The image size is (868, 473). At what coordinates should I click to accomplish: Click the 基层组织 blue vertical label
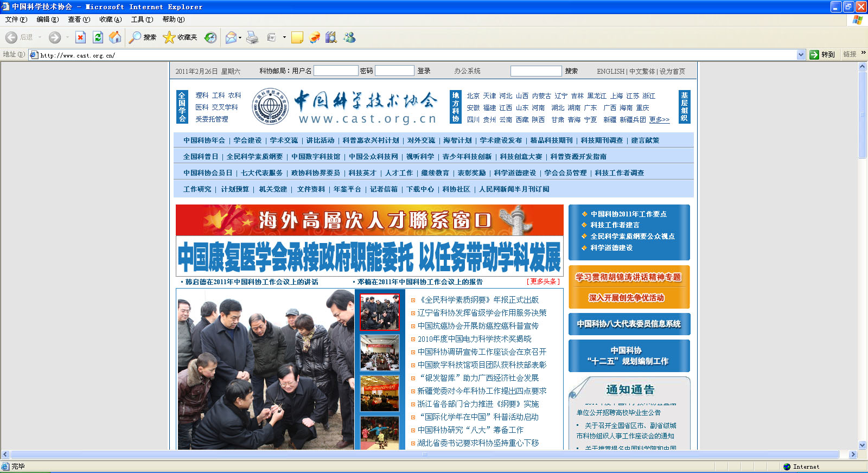click(685, 107)
